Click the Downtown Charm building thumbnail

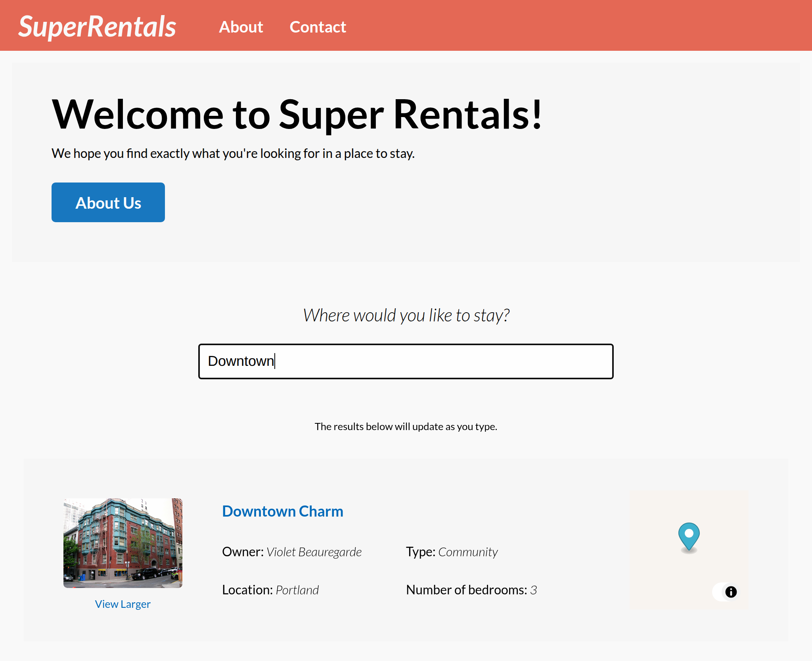(123, 543)
